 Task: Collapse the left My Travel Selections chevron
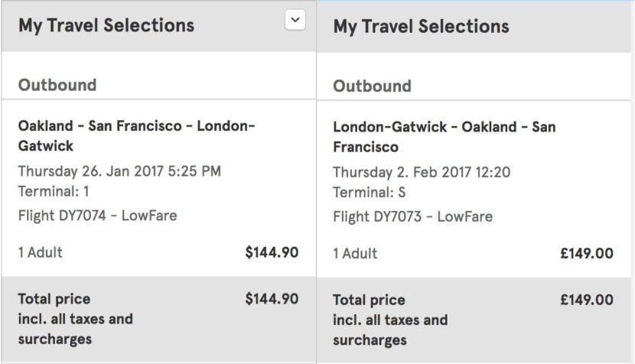coord(295,21)
